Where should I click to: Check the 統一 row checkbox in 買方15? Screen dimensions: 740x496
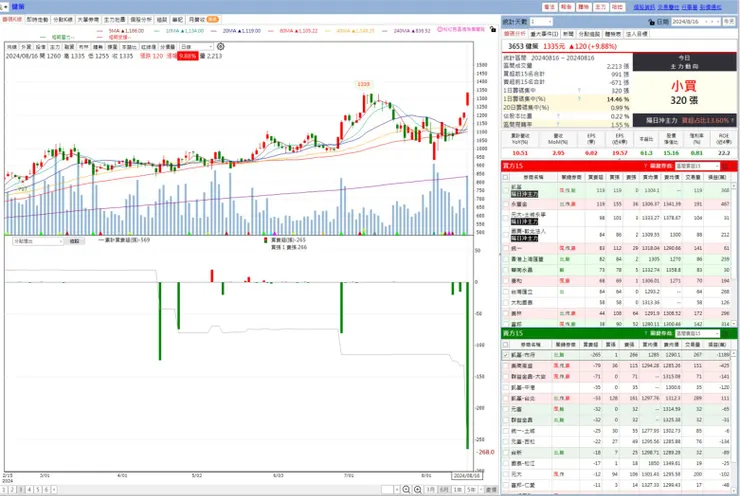point(505,248)
